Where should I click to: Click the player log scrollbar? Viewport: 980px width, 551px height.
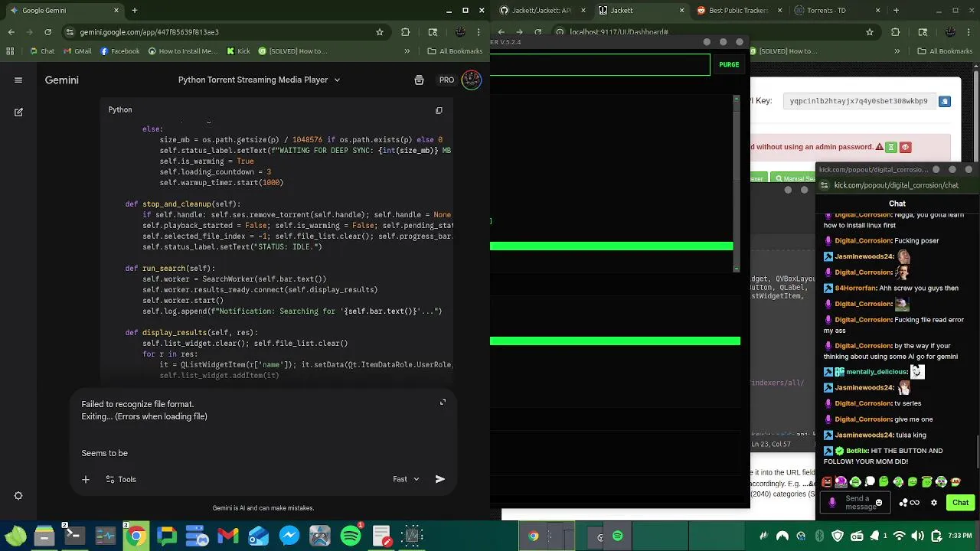pos(737,184)
